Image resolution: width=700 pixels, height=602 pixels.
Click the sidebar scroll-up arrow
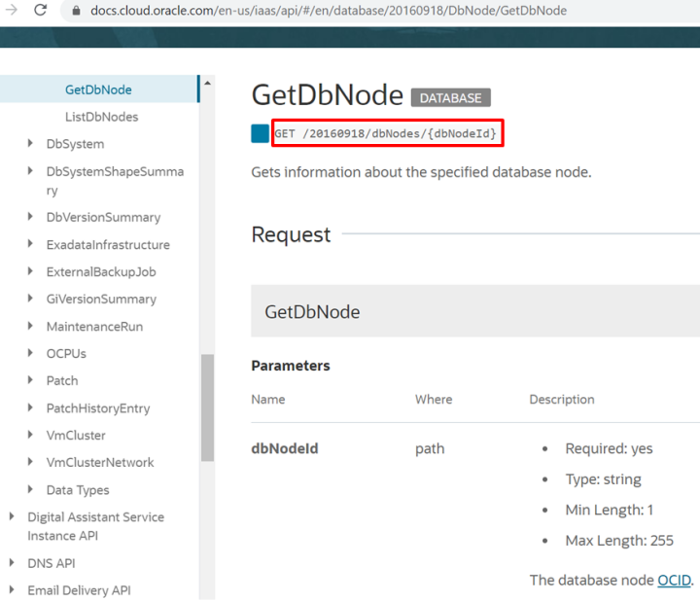(x=207, y=84)
